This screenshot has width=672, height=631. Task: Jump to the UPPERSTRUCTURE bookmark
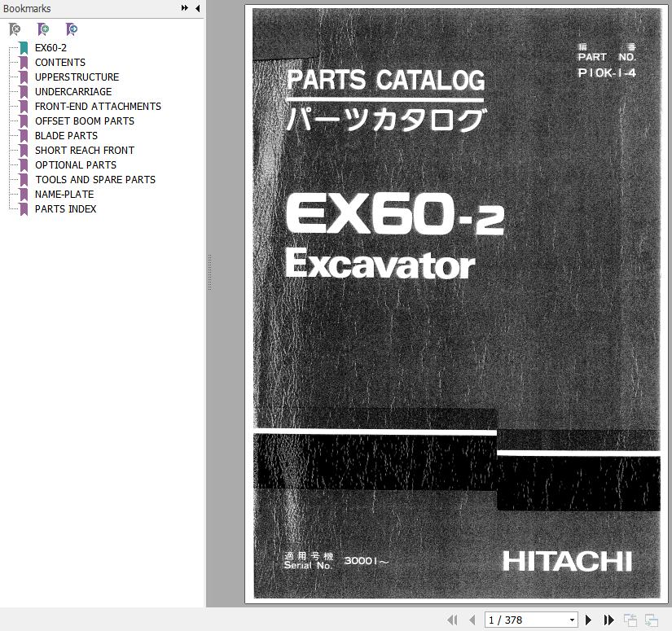pos(77,77)
